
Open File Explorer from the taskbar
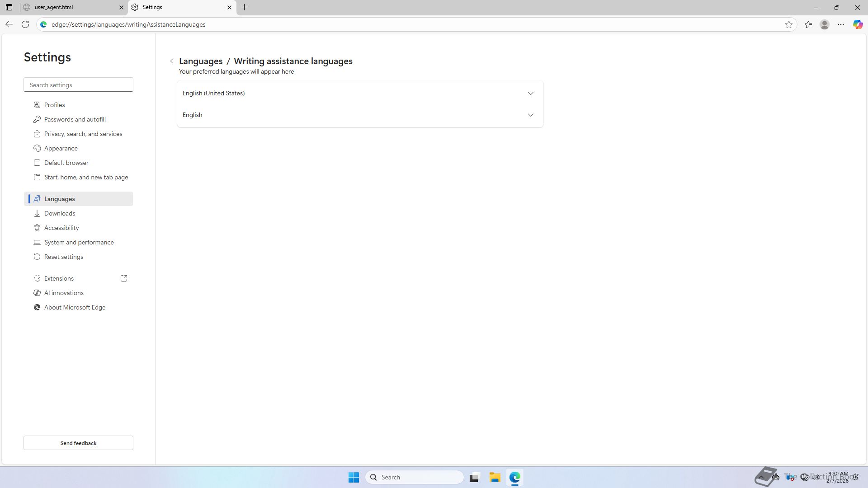click(495, 477)
